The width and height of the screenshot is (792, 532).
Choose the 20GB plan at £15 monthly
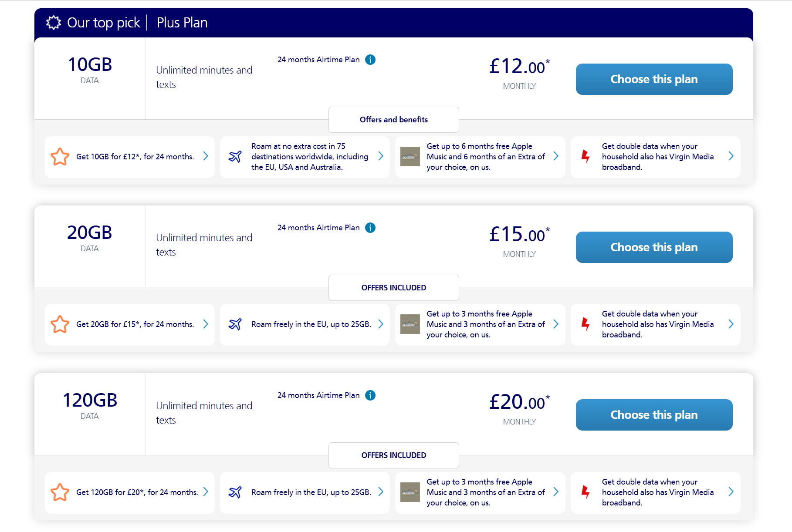pyautogui.click(x=654, y=247)
